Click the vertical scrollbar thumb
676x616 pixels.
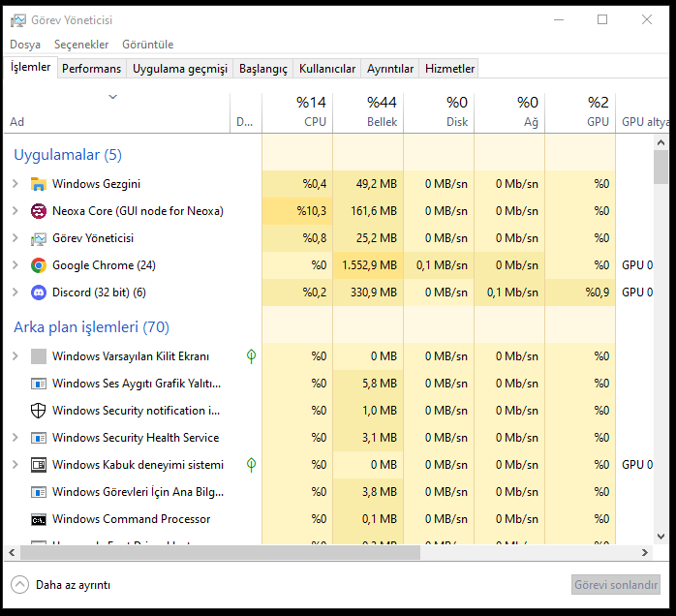click(661, 167)
